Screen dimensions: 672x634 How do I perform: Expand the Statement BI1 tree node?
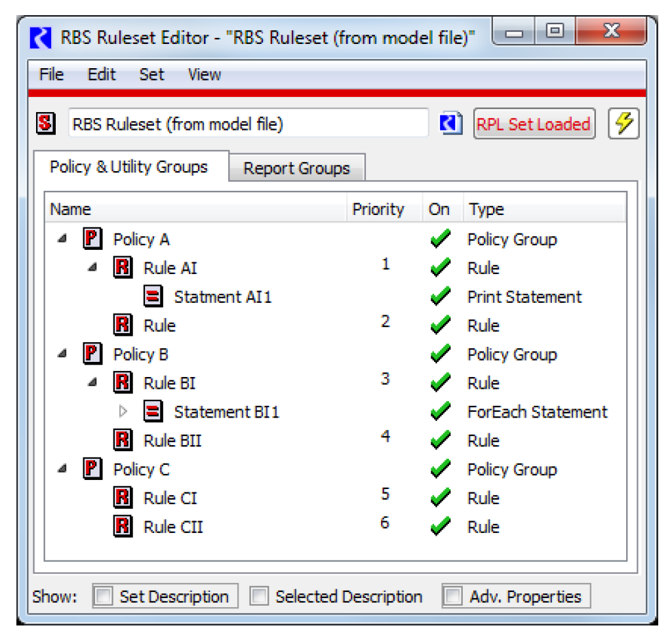point(122,412)
